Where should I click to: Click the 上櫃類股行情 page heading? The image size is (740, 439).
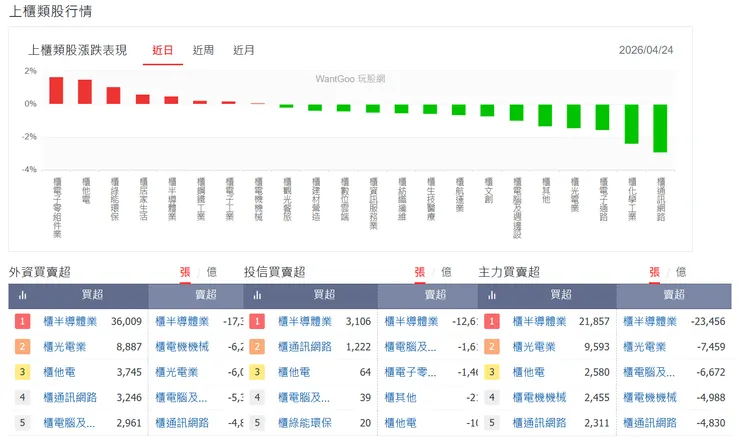pos(50,11)
